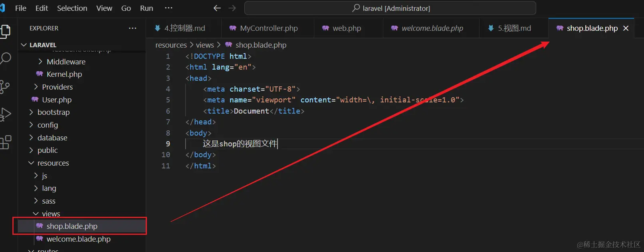Select shop.blade.php in the file tree
Viewport: 644px width, 252px height.
click(82, 226)
